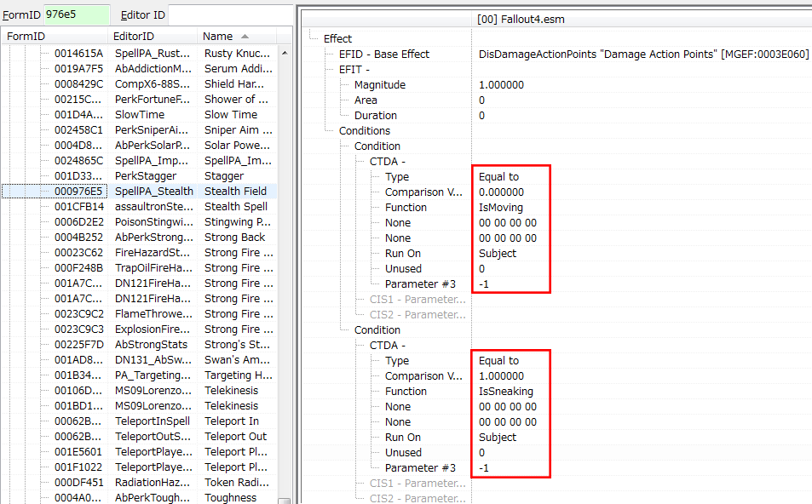Select record 00225F7D AbStrongStats

(139, 344)
